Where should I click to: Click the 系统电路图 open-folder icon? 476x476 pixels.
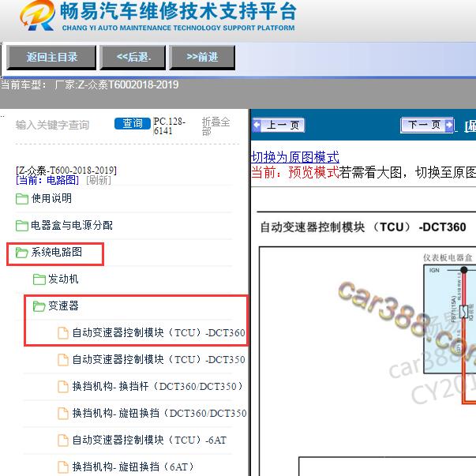pos(22,253)
